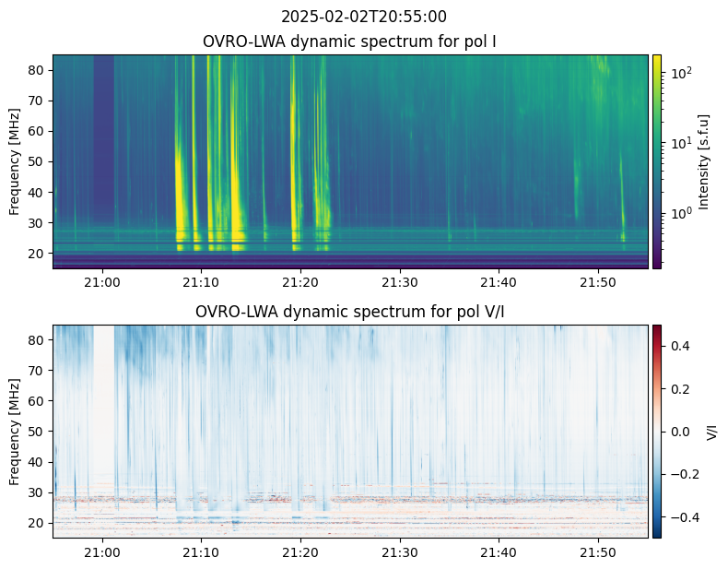Click the Frequency [MHz] label of upper plot
Image resolution: width=728 pixels, height=569 pixels.
click(15, 161)
